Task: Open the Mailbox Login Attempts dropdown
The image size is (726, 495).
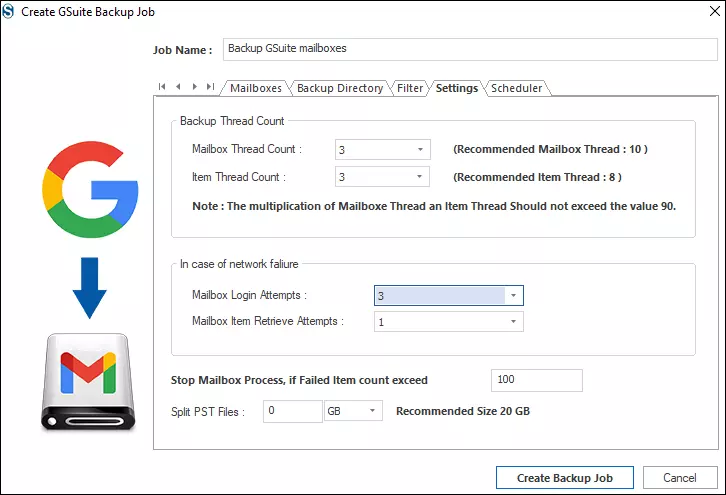Action: [513, 295]
